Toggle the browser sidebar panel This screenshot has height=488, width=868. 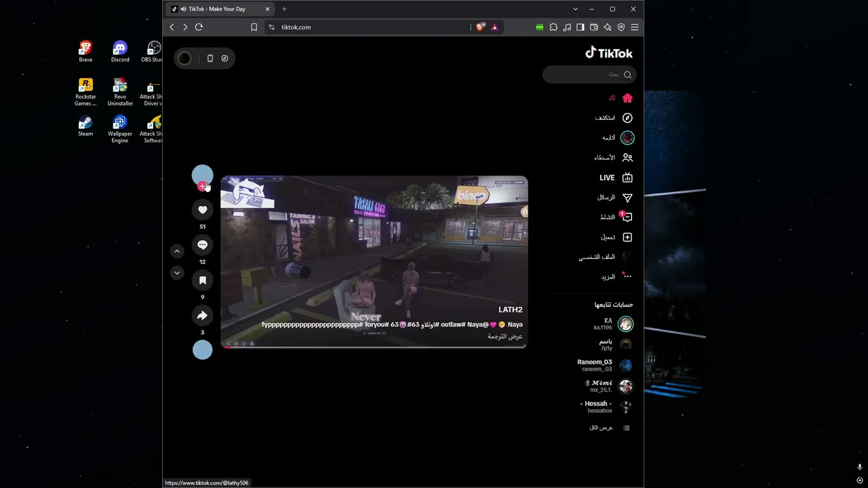580,27
